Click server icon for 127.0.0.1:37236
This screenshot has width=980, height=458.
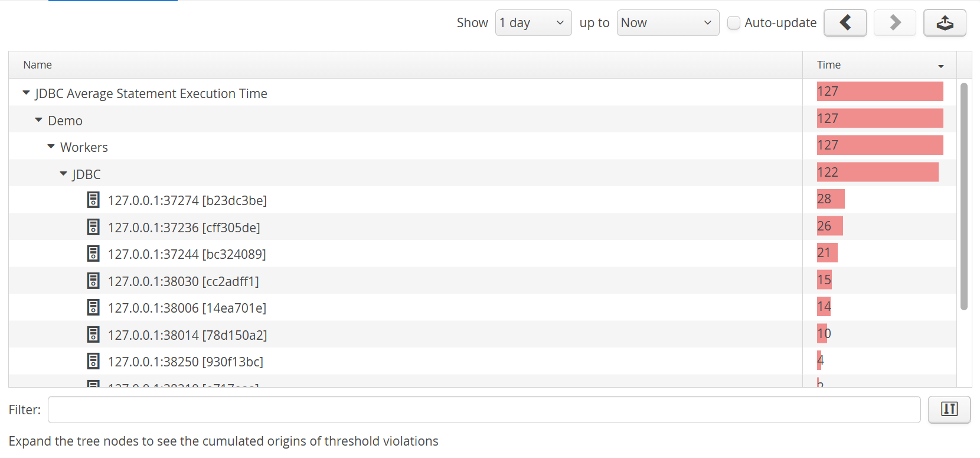click(93, 227)
